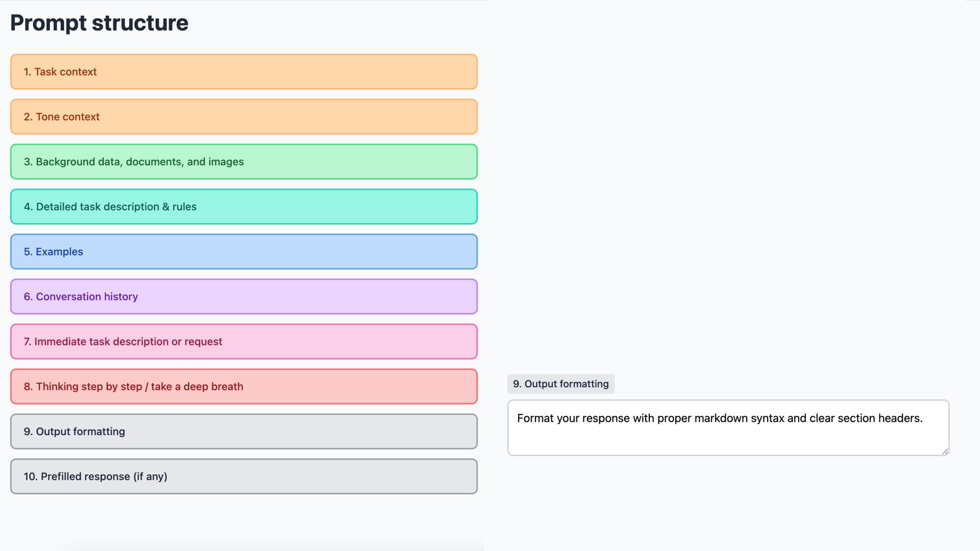Click the gray 9. Output formatting label tag

pos(561,384)
